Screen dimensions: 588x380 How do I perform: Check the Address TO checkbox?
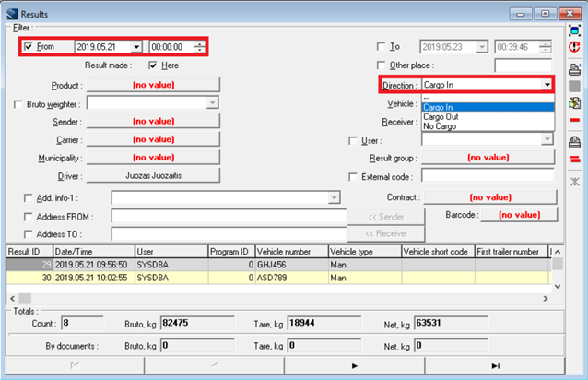coord(29,234)
